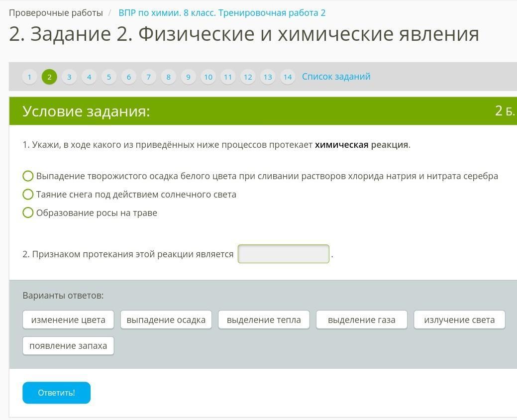Click the '2 Б.' points label

pyautogui.click(x=505, y=111)
